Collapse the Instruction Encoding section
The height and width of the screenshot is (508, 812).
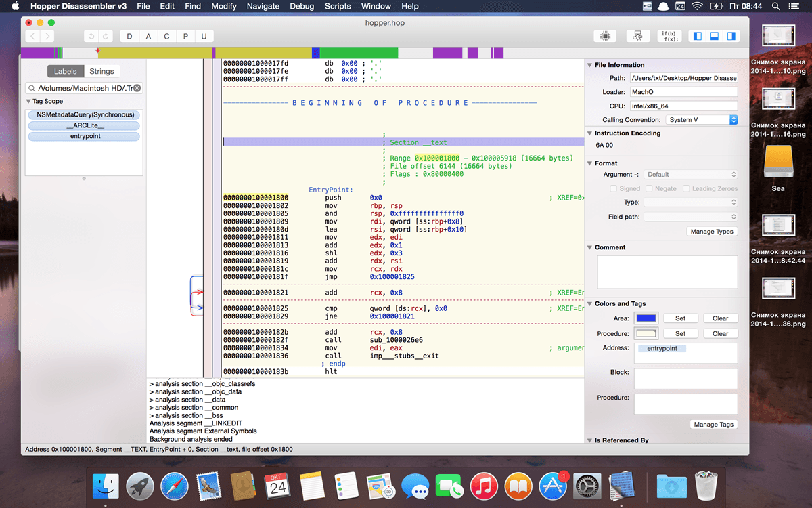589,133
